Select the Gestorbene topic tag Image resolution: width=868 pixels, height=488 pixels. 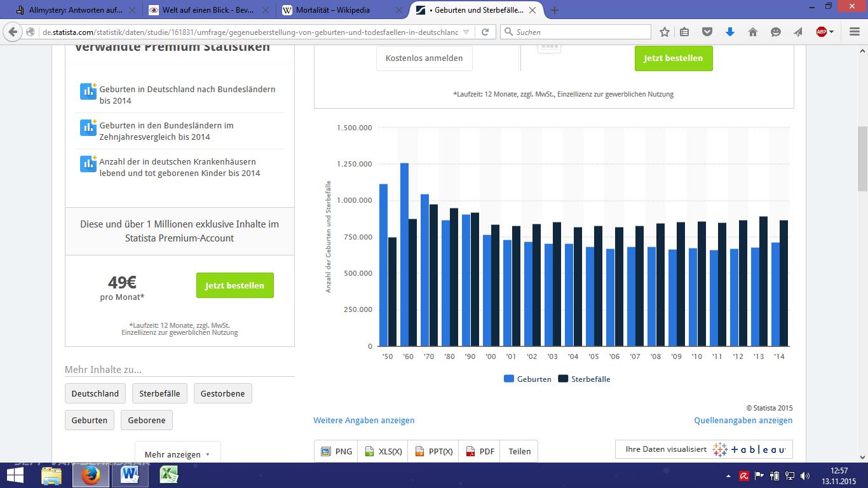[x=222, y=393]
